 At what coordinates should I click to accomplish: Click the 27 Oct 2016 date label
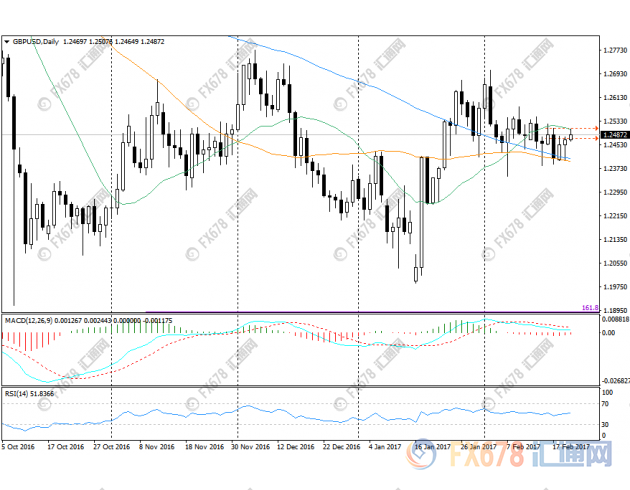point(111,447)
